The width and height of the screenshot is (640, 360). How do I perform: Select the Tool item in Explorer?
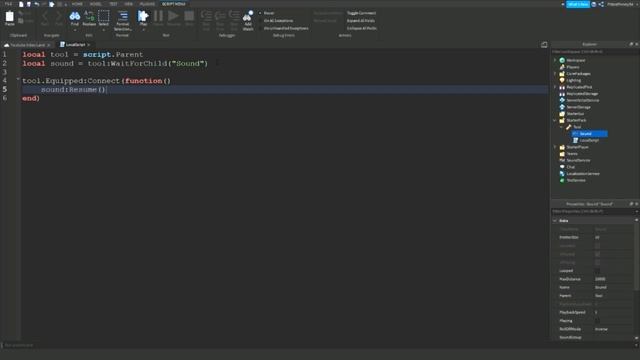(577, 127)
